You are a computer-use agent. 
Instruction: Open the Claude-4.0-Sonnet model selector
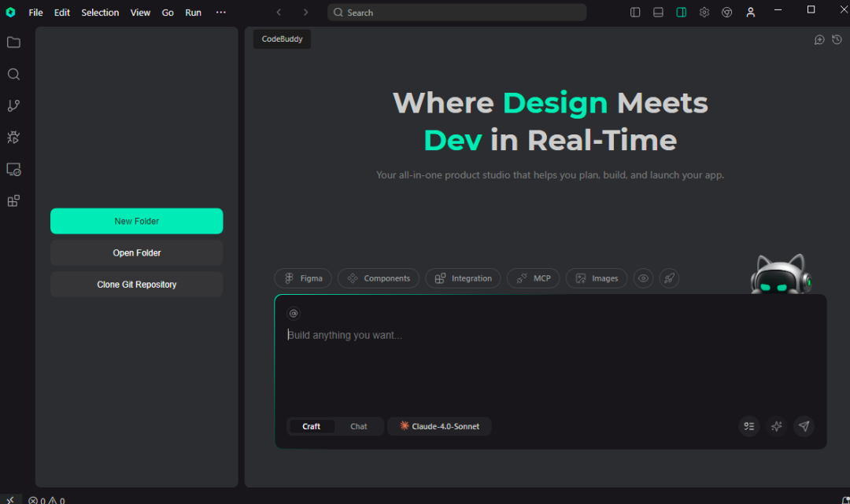[x=439, y=427]
